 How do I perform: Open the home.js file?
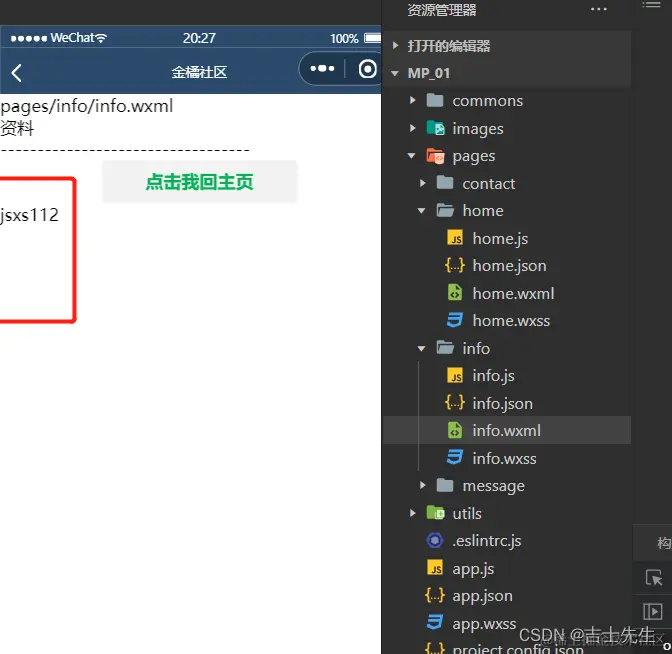[x=500, y=239]
